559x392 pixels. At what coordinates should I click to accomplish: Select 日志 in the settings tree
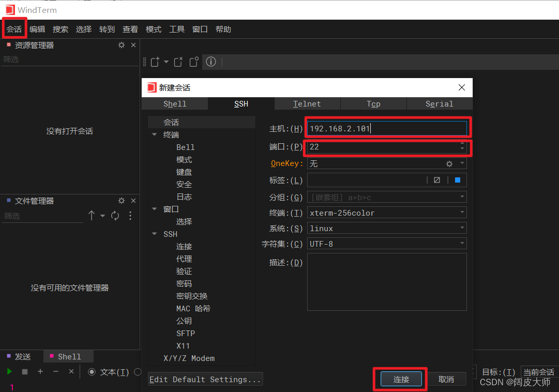coord(184,197)
